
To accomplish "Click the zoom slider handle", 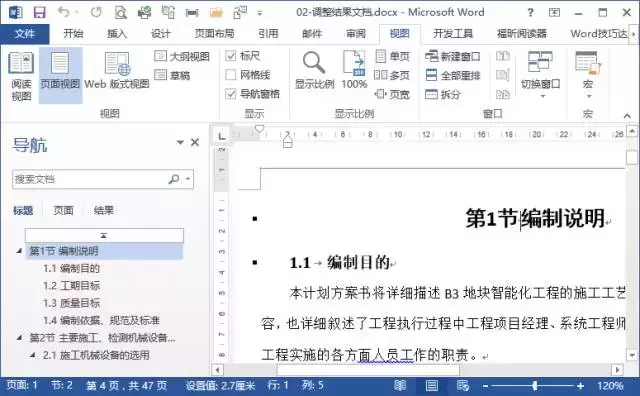I will (x=534, y=385).
